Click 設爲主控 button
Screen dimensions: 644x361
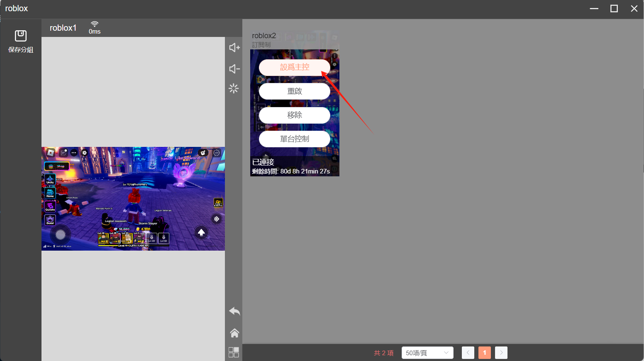coord(295,67)
